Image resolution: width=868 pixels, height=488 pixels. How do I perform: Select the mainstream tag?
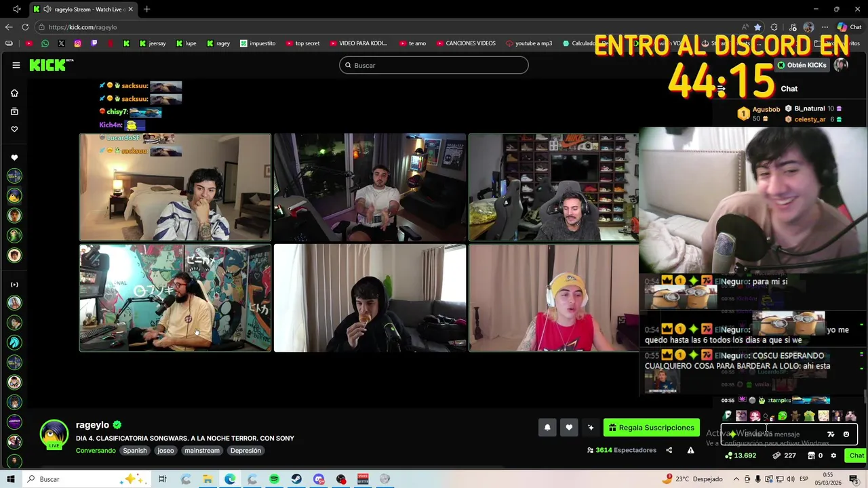tap(202, 451)
